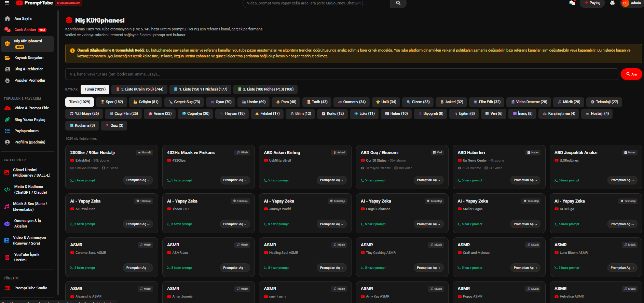
Task: Select the Oyun (70) category chip
Action: (221, 102)
